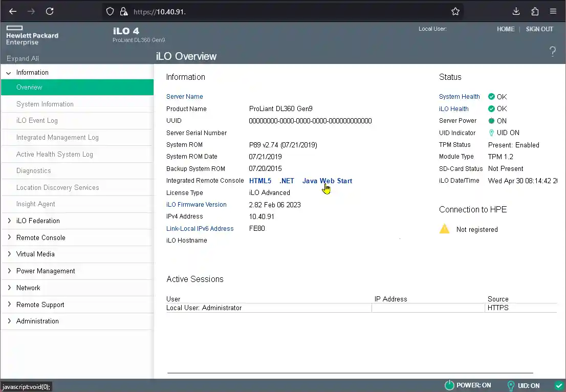Viewport: 566px width, 392px height.
Task: Click the TPM Status Present: Enabled value
Action: click(513, 145)
